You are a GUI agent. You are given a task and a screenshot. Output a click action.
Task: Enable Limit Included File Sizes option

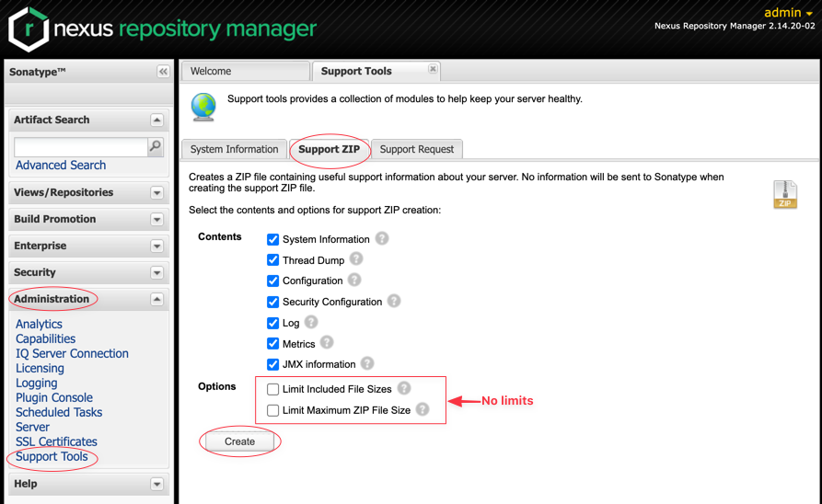point(272,389)
